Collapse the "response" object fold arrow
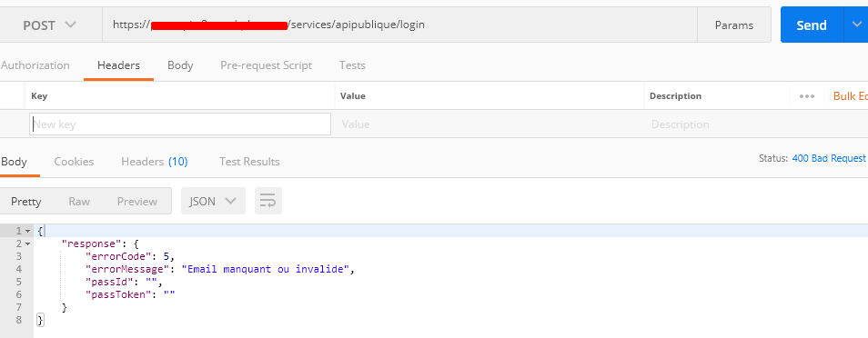868x338 pixels. point(27,244)
